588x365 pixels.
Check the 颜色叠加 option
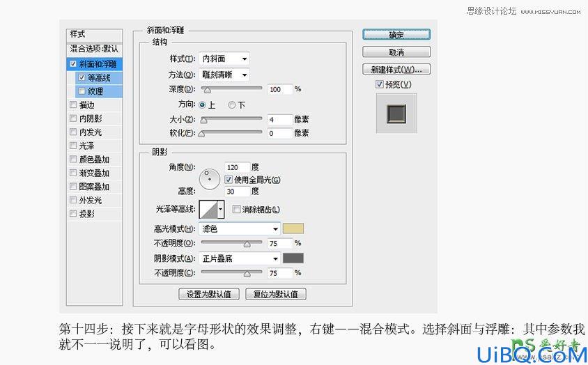pos(73,159)
